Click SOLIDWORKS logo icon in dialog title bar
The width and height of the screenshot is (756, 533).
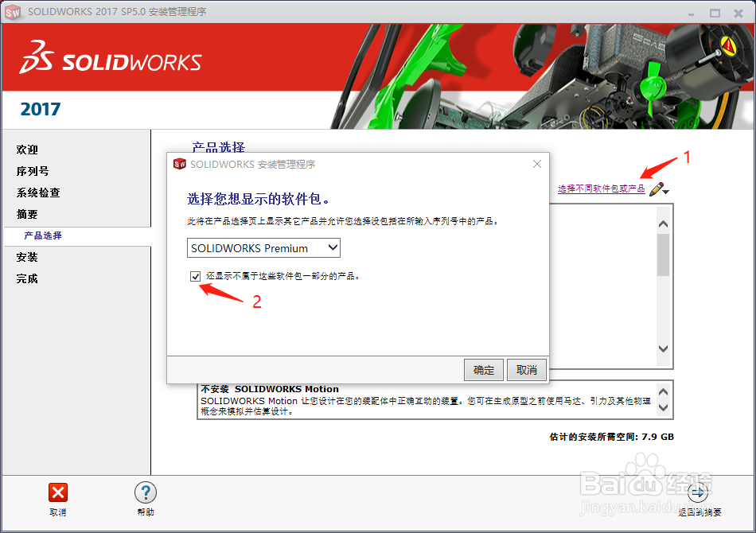pyautogui.click(x=179, y=164)
